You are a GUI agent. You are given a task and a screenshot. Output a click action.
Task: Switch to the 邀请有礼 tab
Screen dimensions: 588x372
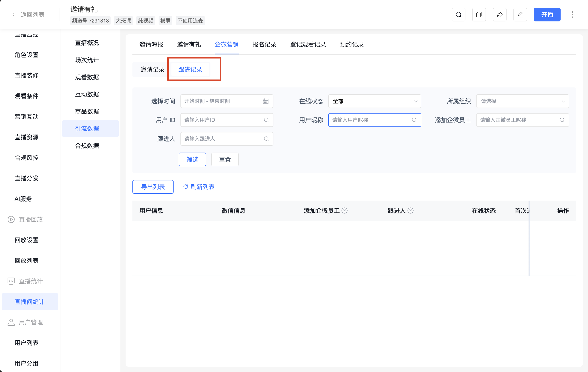click(x=189, y=44)
